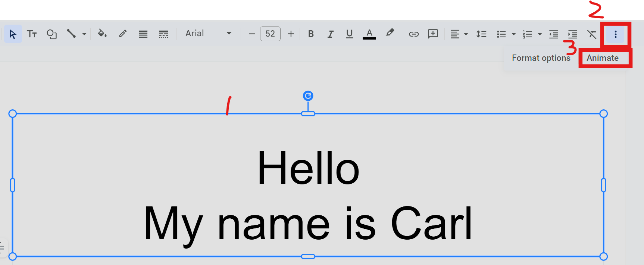Viewport: 644px width, 265px height.
Task: Toggle italic formatting
Action: pyautogui.click(x=330, y=34)
